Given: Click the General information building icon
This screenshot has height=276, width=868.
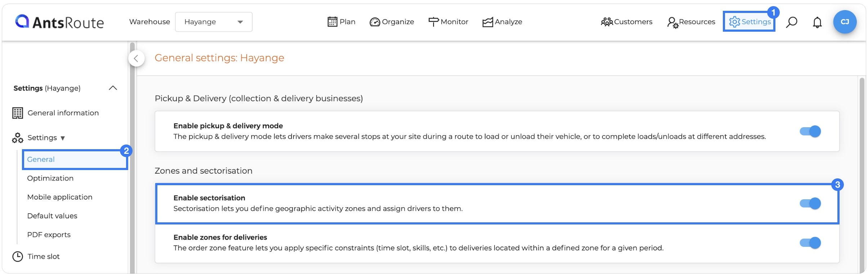Looking at the screenshot, I should [18, 113].
